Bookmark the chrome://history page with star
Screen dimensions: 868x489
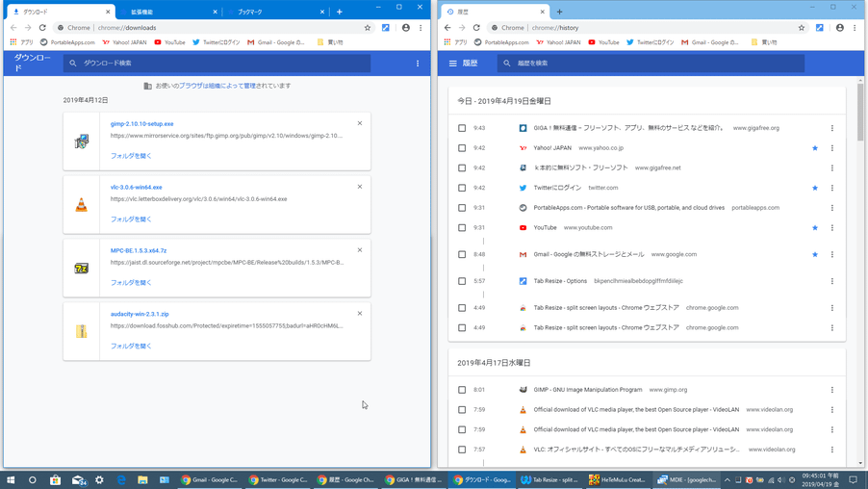point(801,28)
